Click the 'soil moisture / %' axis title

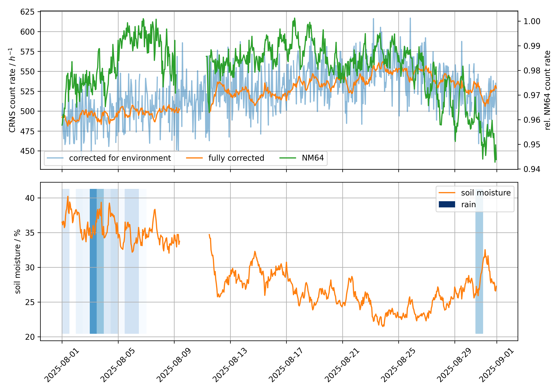pyautogui.click(x=17, y=262)
